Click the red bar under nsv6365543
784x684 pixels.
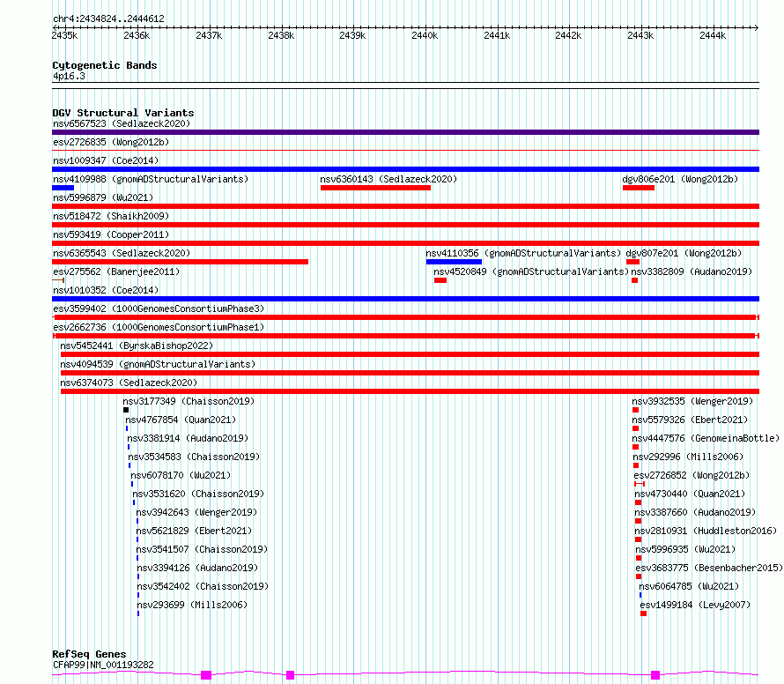(180, 262)
